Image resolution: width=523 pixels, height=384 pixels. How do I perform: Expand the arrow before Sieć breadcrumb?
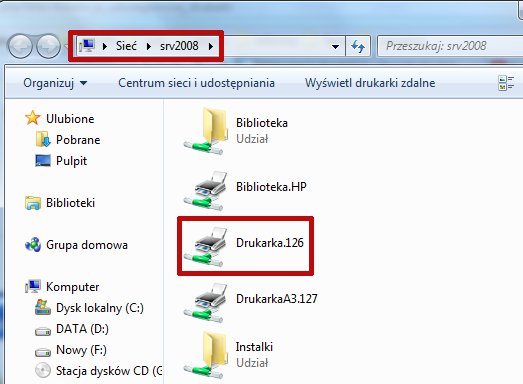105,46
